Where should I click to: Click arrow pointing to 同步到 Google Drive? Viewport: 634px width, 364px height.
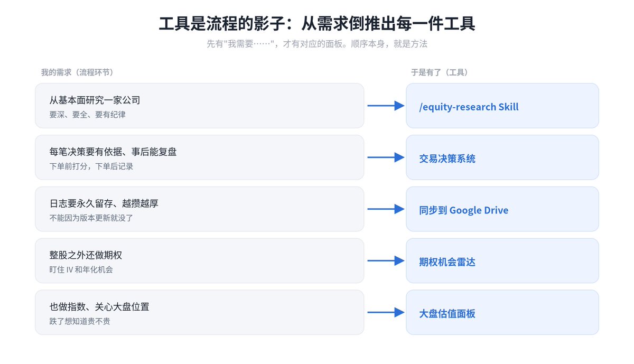(x=386, y=209)
